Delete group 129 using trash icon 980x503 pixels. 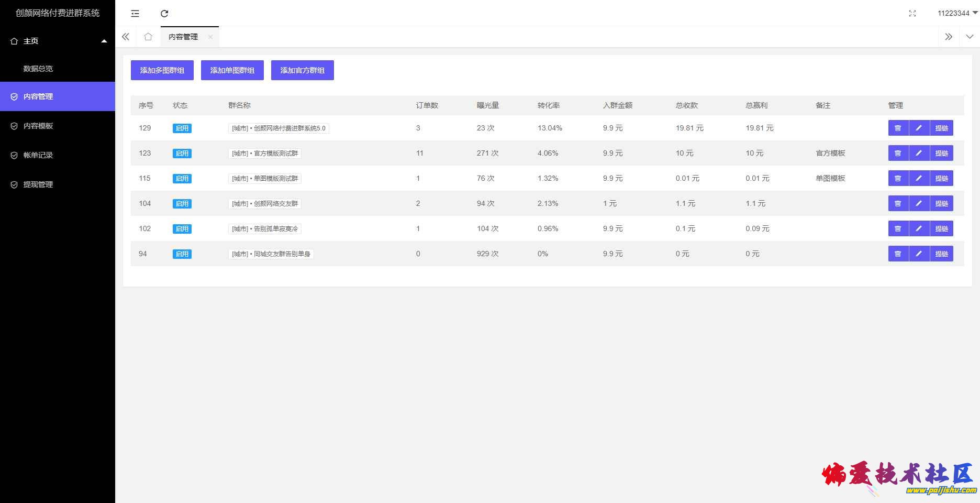898,128
